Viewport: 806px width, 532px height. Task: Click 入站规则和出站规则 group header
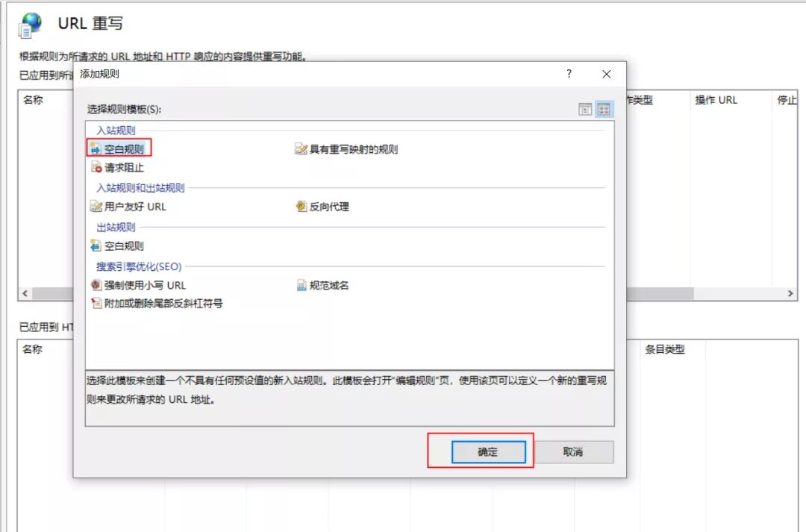pyautogui.click(x=140, y=187)
